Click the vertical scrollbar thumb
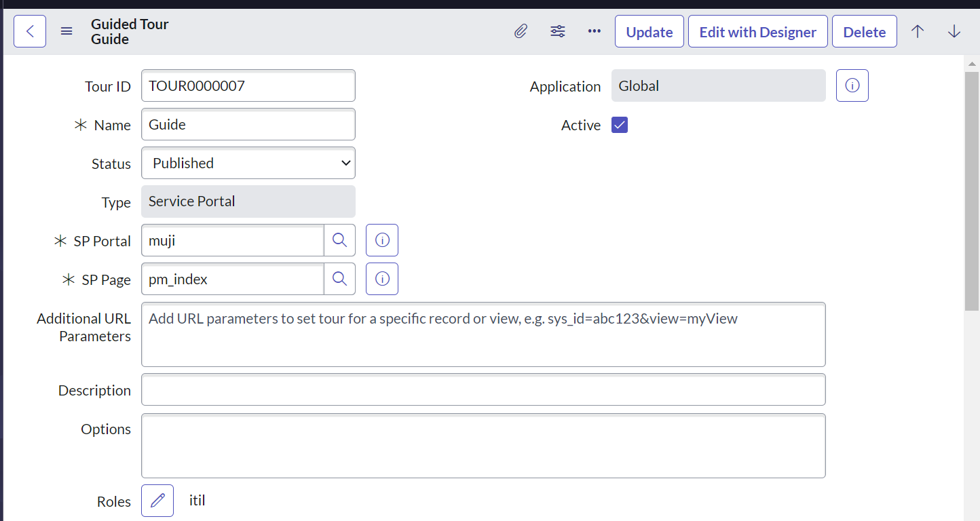 coord(972,190)
